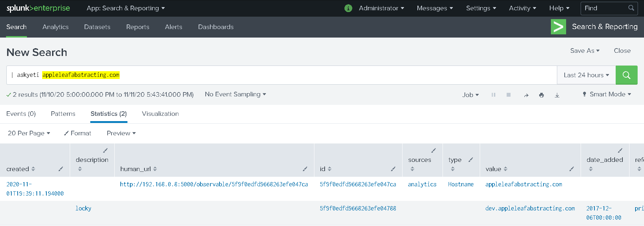Click the green search magnifier button
The width and height of the screenshot is (644, 226).
point(626,75)
